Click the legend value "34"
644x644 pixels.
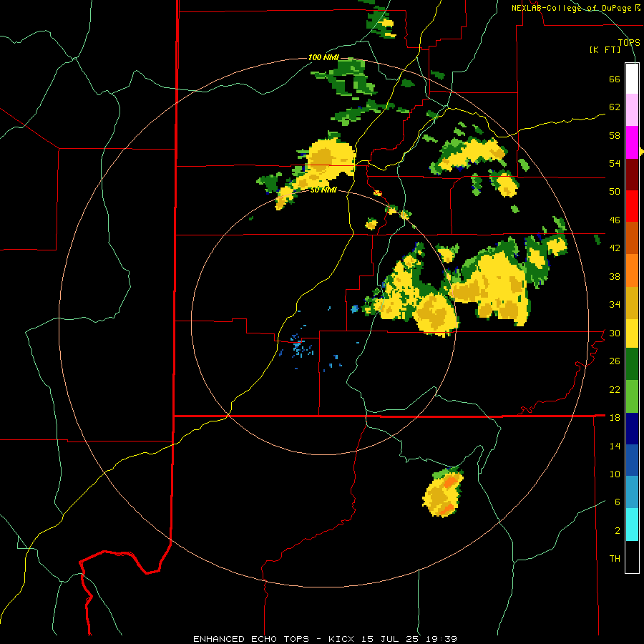pyautogui.click(x=615, y=304)
